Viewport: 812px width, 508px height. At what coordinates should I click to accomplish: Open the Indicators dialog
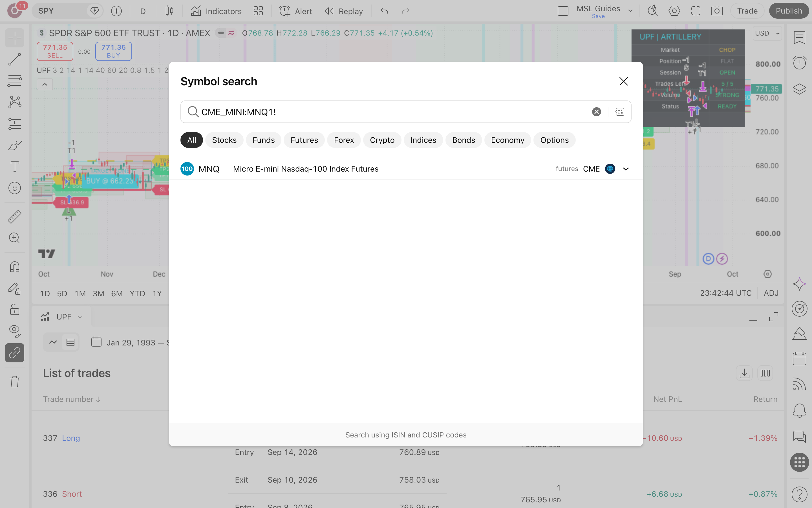click(216, 11)
